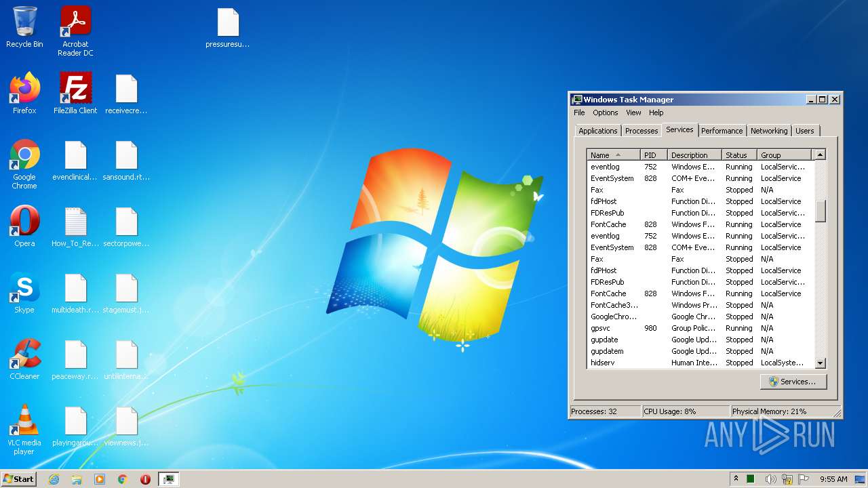Open the File menu in Task Manager
Screen dimensions: 868x488
point(579,113)
